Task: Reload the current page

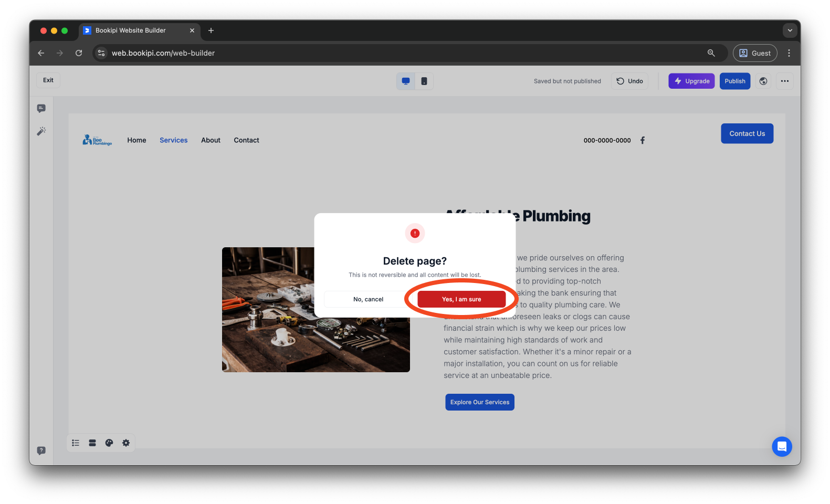Action: point(79,53)
